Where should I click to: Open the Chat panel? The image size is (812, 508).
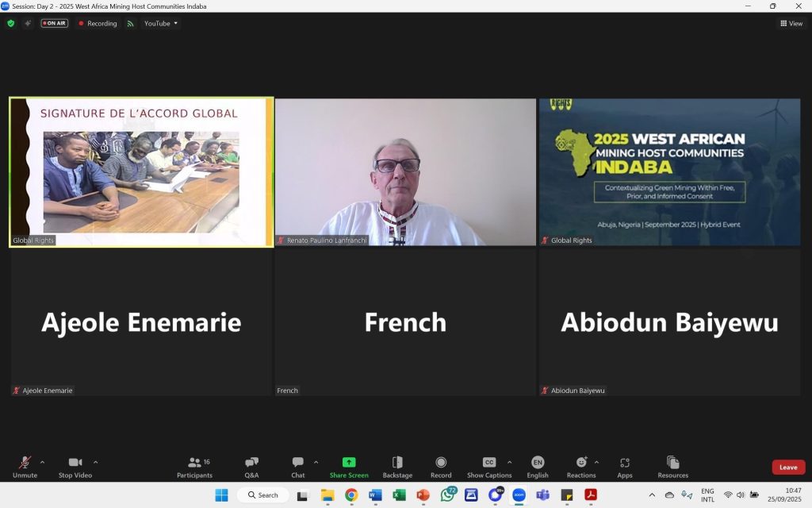pyautogui.click(x=297, y=467)
